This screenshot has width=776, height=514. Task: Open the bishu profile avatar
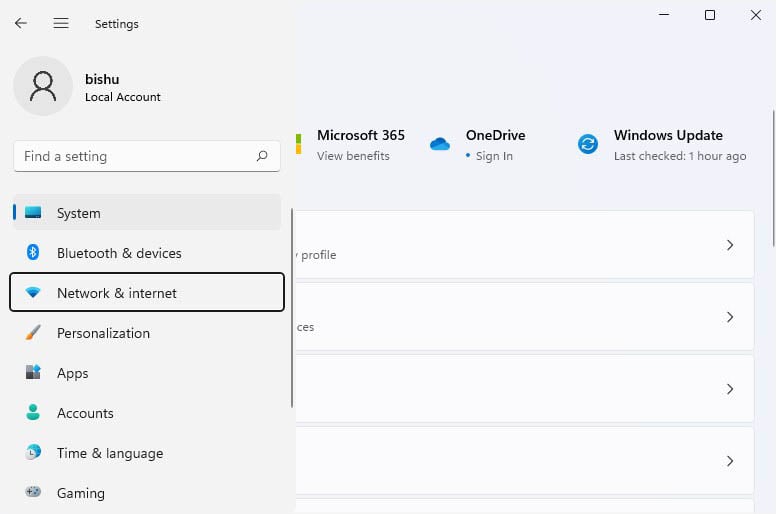(43, 86)
